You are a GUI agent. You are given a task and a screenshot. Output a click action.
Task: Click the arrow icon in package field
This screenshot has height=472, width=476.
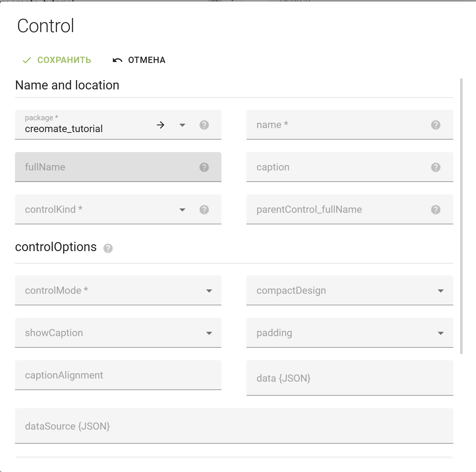(160, 125)
